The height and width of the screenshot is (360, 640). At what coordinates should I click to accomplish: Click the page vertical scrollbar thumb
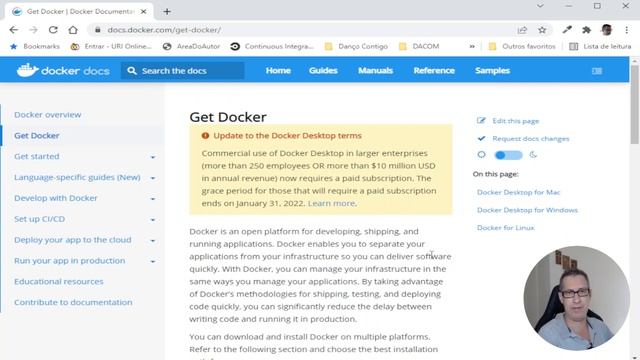[635, 104]
